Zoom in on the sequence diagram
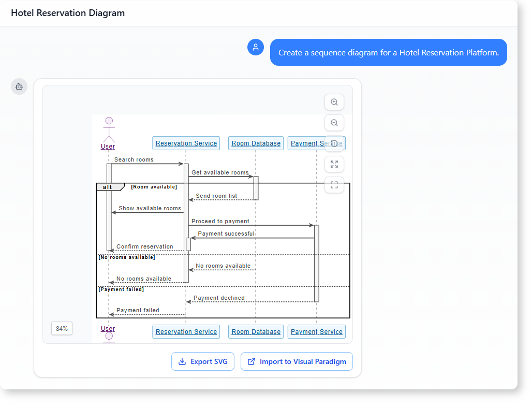Image resolution: width=532 pixels, height=408 pixels. click(334, 103)
